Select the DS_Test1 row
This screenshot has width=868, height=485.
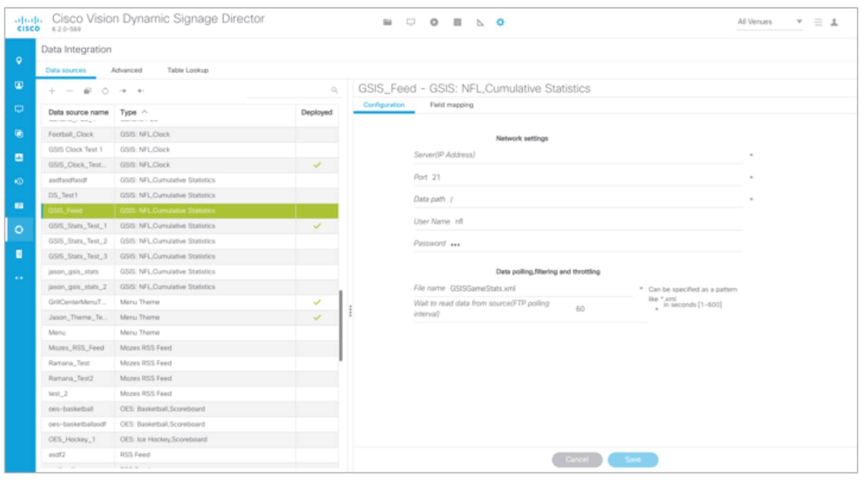pos(190,195)
